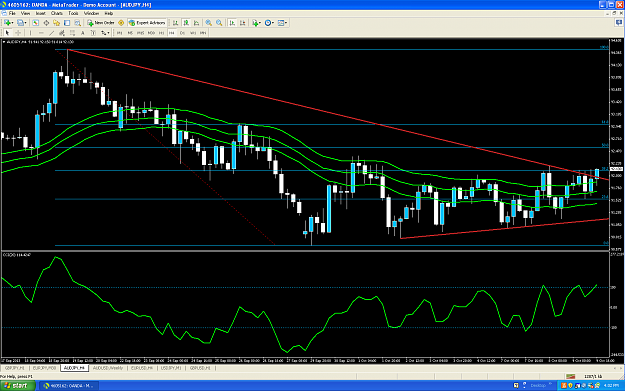Switch to GBPJPY,H1 chart tab

click(15, 368)
